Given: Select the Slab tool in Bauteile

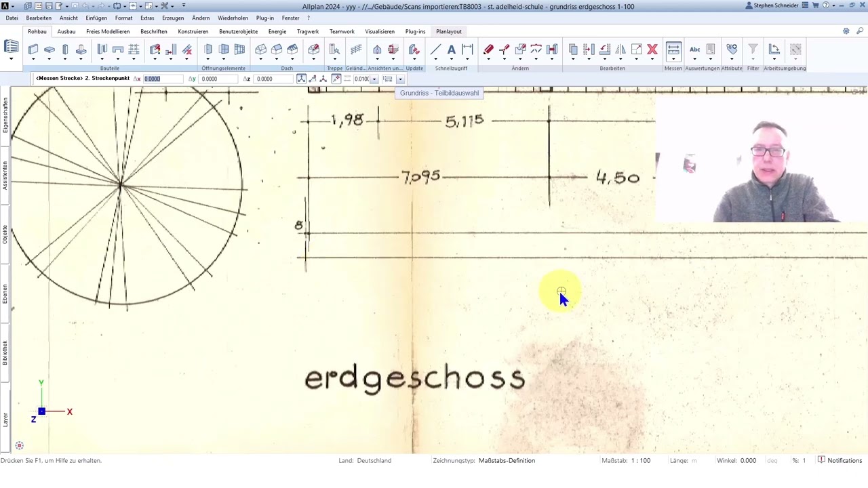Looking at the screenshot, I should tap(50, 49).
